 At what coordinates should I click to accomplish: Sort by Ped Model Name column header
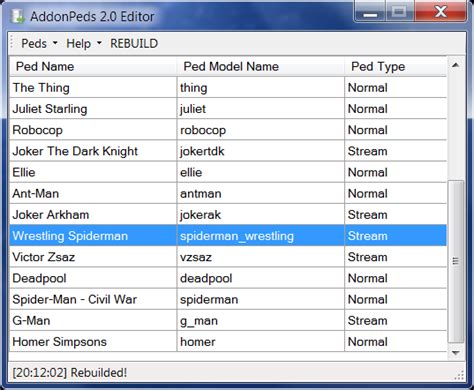pos(260,66)
